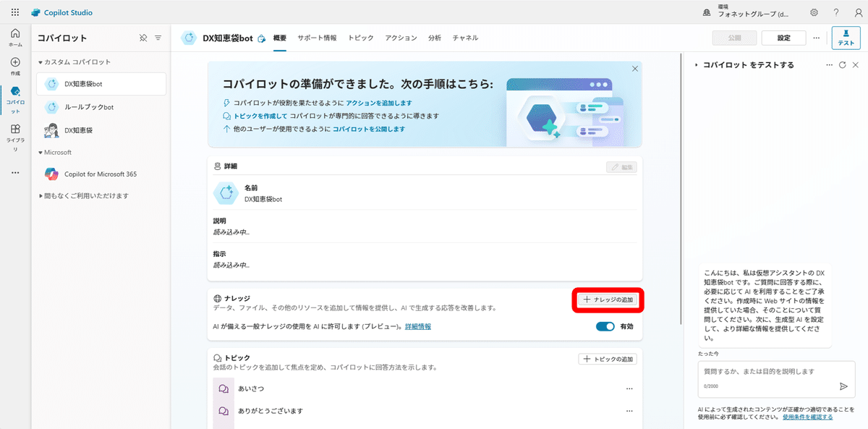
Task: Select DX知恵袋bot in copilot list
Action: pyautogui.click(x=101, y=84)
